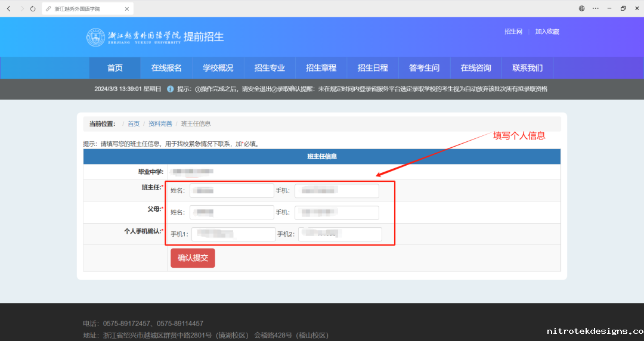The image size is (644, 341).
Task: Go back with the browser back arrow
Action: 8,8
